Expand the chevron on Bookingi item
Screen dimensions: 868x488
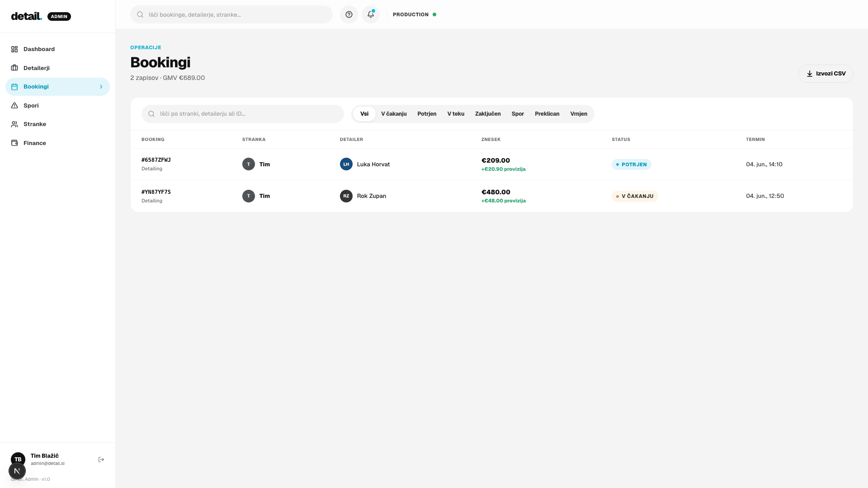pos(101,86)
